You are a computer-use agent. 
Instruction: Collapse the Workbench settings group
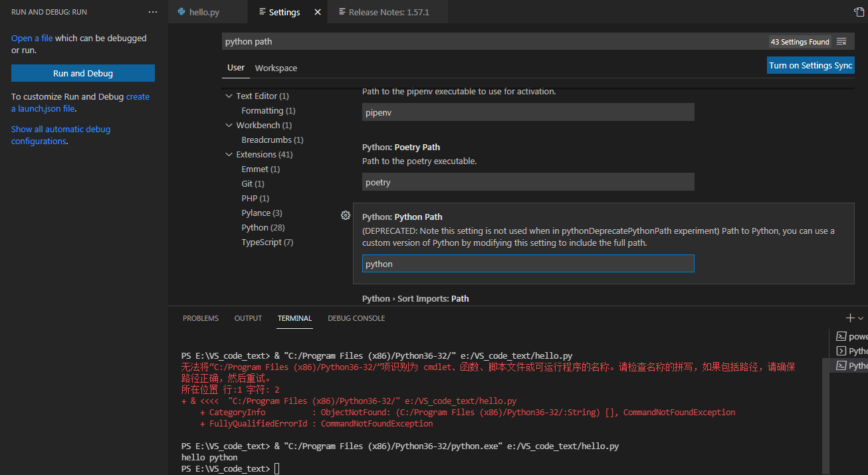[229, 126]
